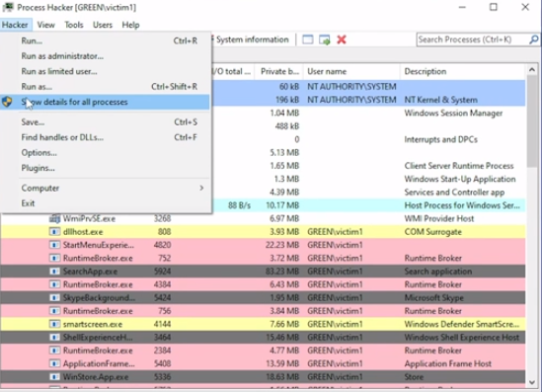Choose Exit from the Hacker menu

[x=105, y=203]
